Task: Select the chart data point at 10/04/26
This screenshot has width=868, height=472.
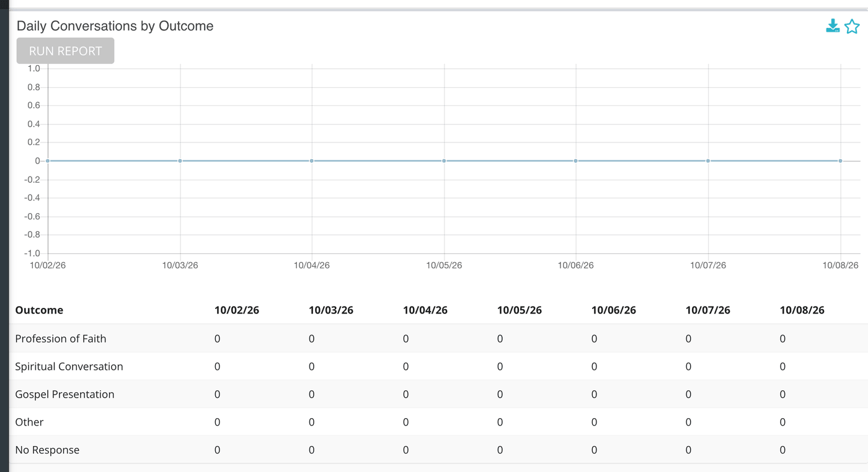Action: pyautogui.click(x=312, y=161)
